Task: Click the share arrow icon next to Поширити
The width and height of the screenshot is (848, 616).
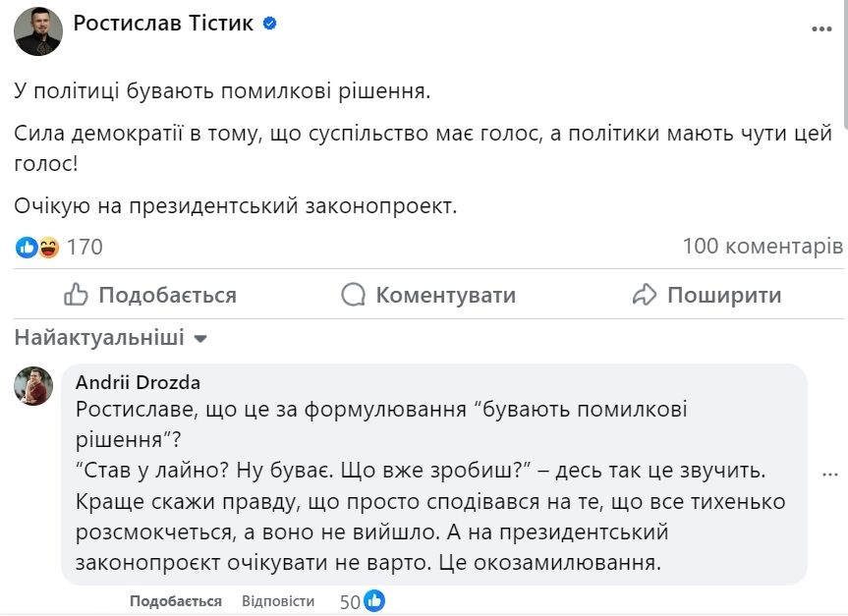Action: tap(644, 294)
